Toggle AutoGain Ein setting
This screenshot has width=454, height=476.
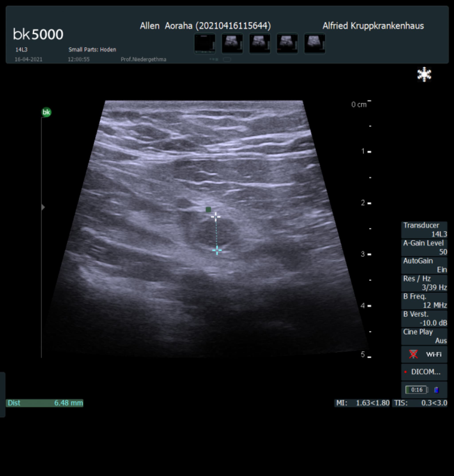point(424,265)
